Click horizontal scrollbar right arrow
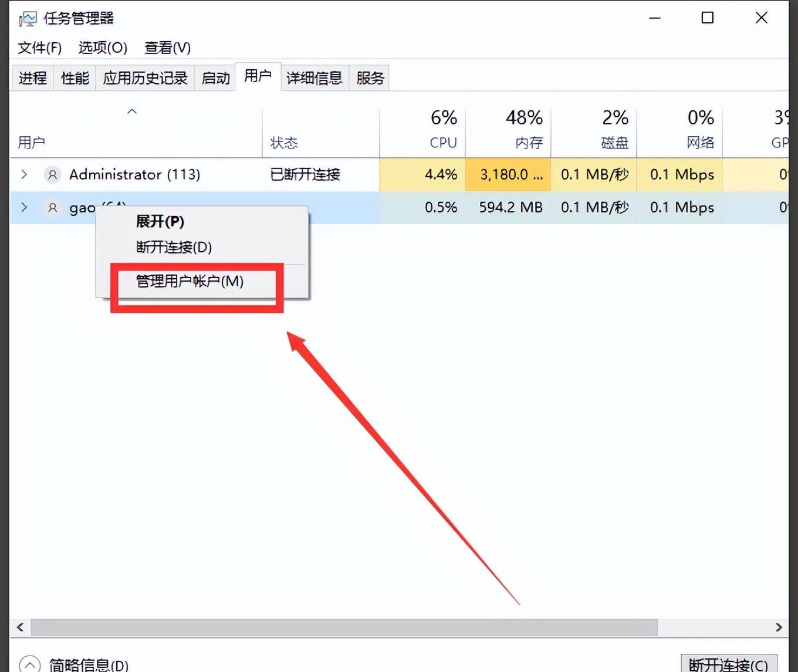The image size is (798, 672). (779, 627)
